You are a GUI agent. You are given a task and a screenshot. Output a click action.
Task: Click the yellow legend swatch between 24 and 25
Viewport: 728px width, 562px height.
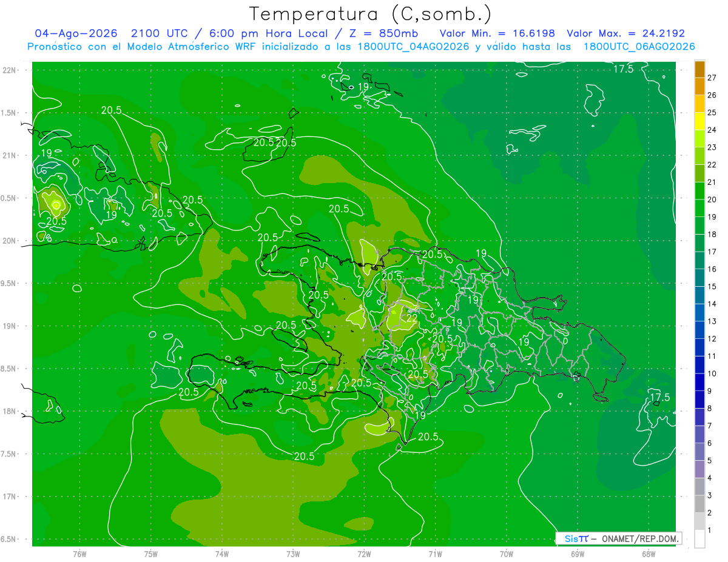point(700,121)
